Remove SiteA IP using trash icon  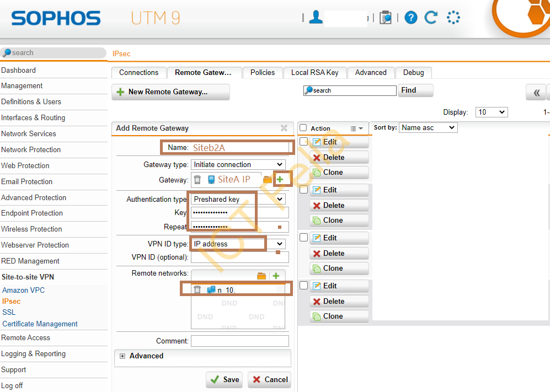197,180
